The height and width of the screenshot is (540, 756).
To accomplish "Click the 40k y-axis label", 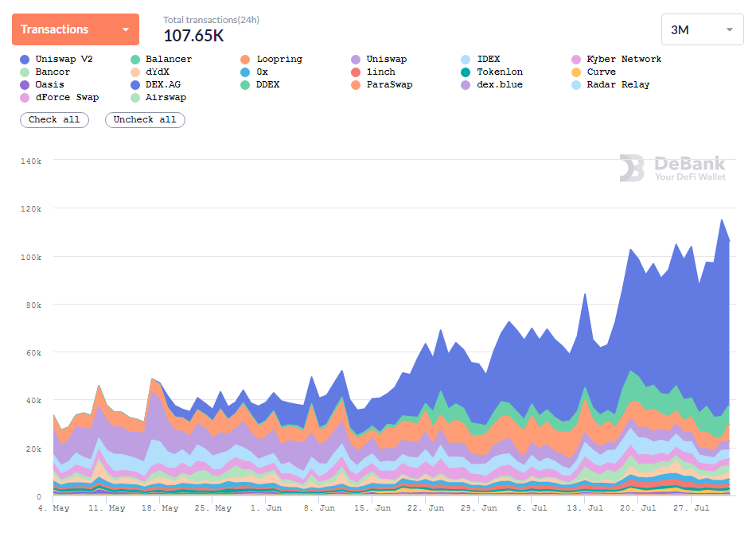I will [x=33, y=400].
